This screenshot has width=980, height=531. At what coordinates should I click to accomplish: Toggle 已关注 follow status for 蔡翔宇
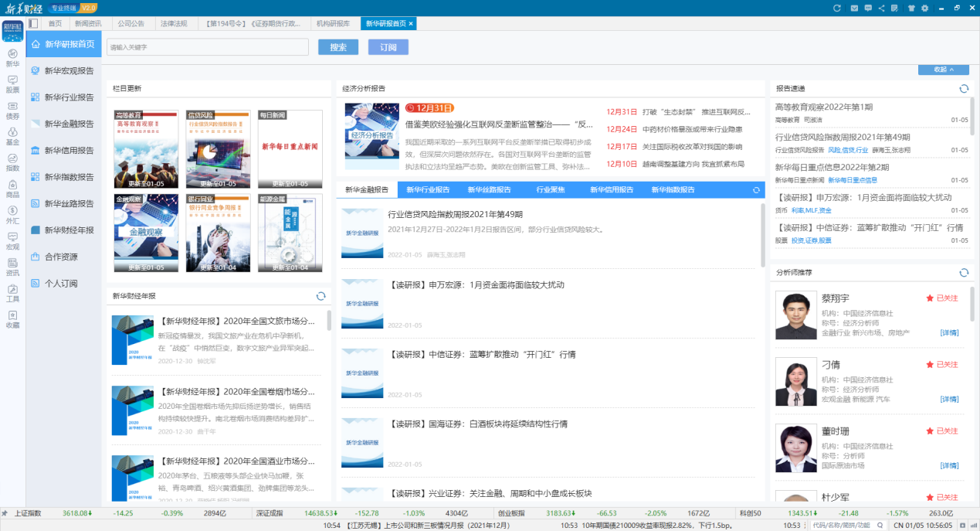point(941,298)
